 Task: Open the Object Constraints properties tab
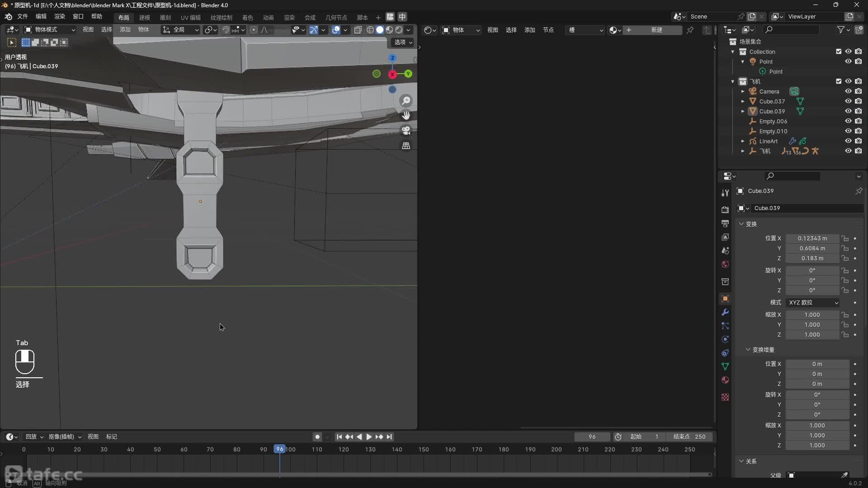point(725,353)
